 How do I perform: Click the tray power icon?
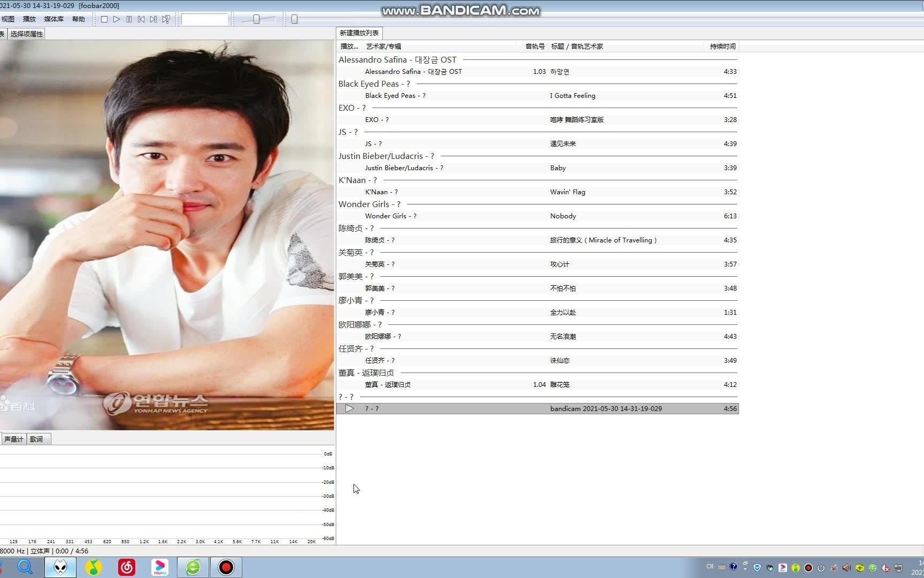click(821, 568)
